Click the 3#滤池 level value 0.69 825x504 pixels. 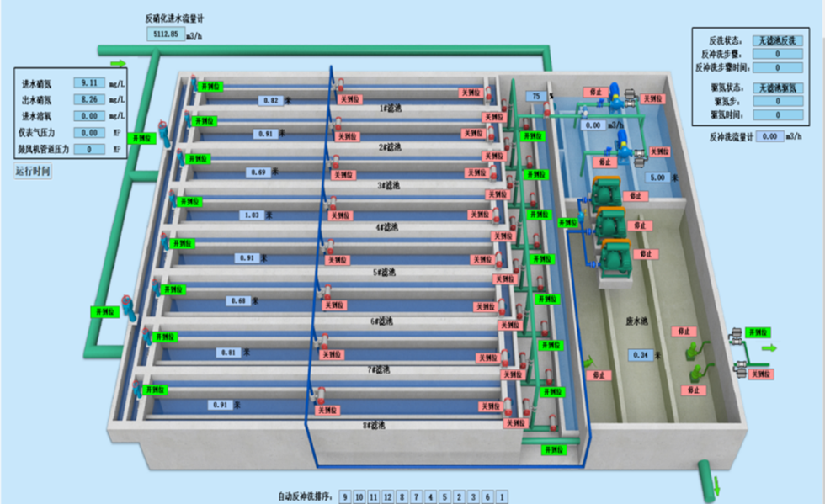[x=258, y=172]
